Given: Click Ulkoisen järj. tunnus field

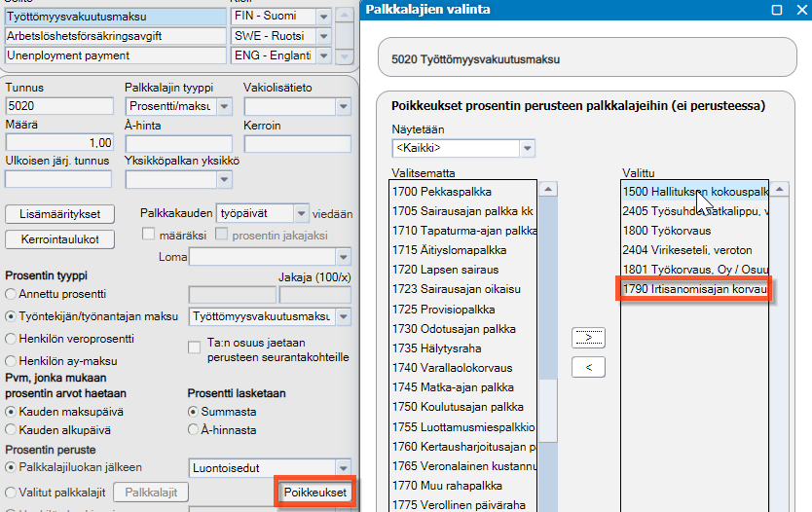Looking at the screenshot, I should [x=58, y=179].
